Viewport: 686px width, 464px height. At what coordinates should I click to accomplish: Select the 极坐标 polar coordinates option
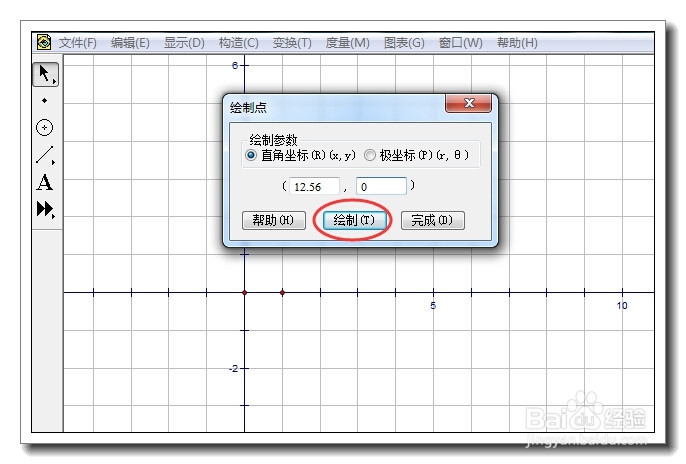[x=416, y=155]
